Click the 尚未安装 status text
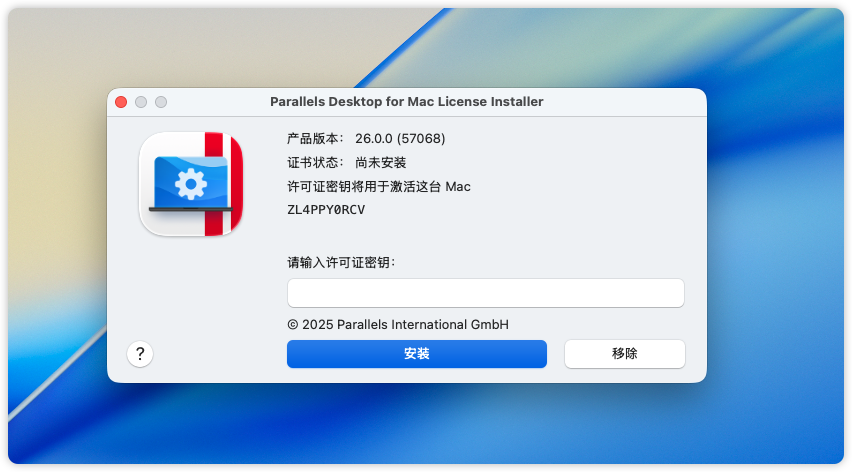This screenshot has height=472, width=852. (x=380, y=162)
